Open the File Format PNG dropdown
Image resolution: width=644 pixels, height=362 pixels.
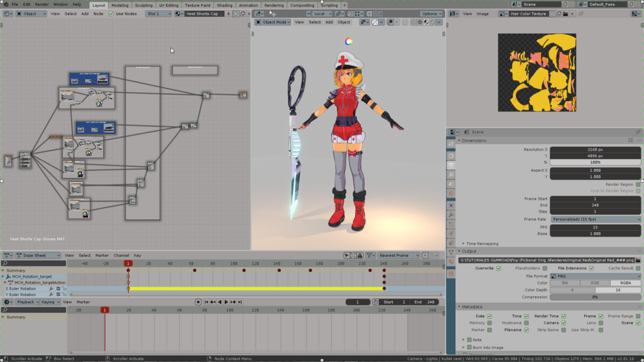pyautogui.click(x=595, y=276)
